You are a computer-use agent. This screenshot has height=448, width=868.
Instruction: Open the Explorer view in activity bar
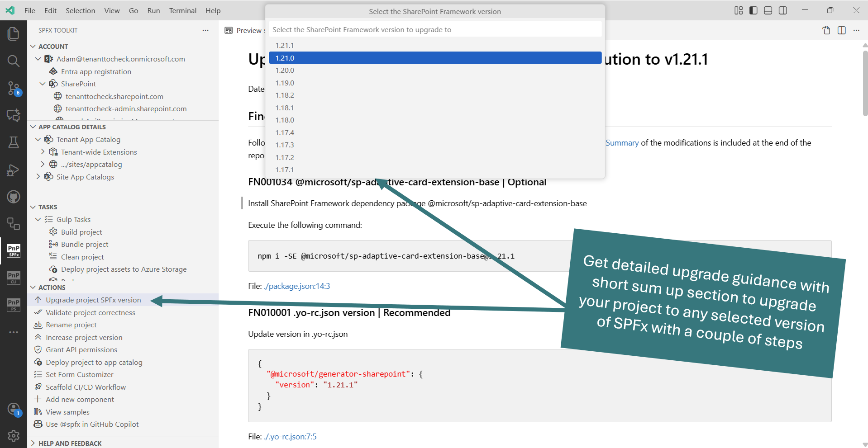14,33
